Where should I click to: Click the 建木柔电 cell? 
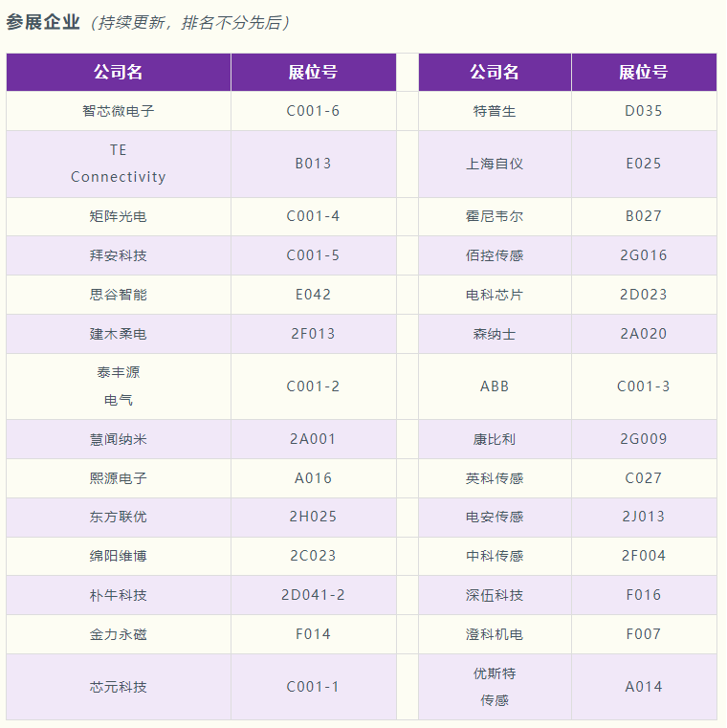(x=119, y=334)
